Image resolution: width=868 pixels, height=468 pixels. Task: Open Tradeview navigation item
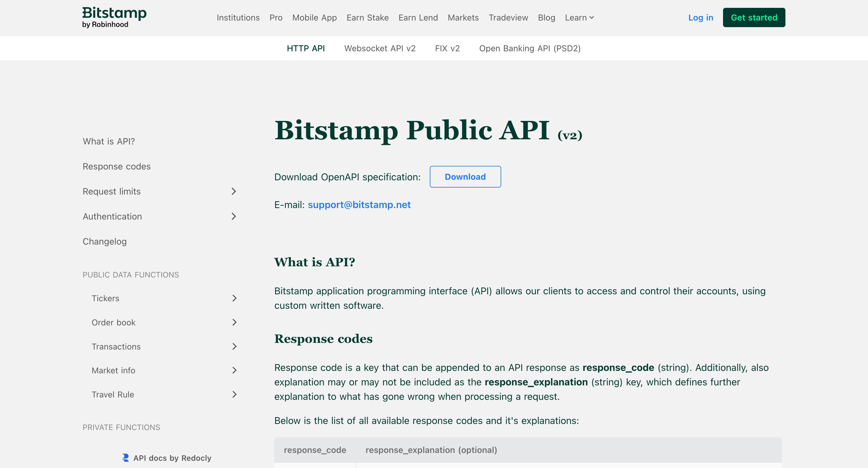[x=508, y=17]
